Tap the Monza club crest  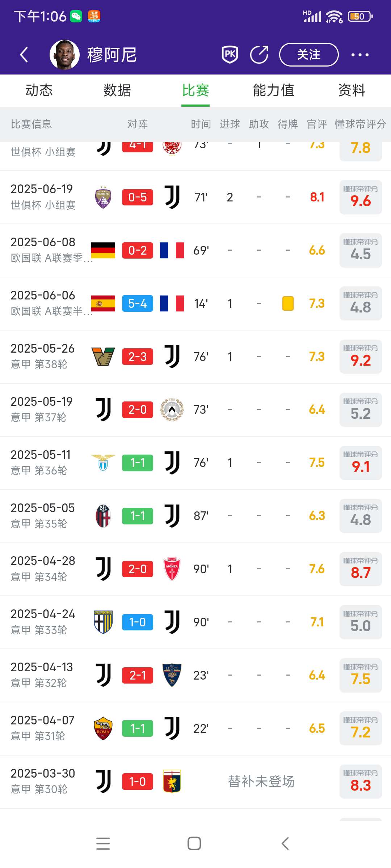[x=172, y=569]
